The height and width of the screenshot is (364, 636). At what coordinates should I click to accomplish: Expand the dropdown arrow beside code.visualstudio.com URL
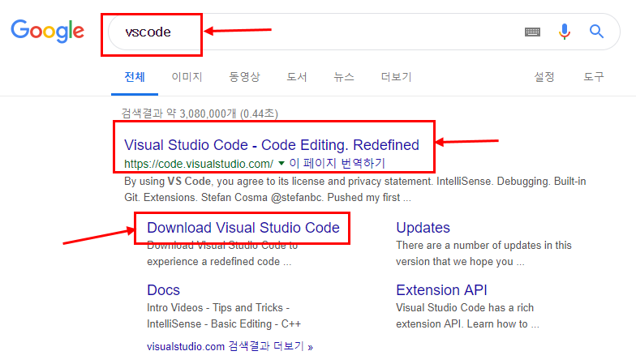click(x=281, y=164)
